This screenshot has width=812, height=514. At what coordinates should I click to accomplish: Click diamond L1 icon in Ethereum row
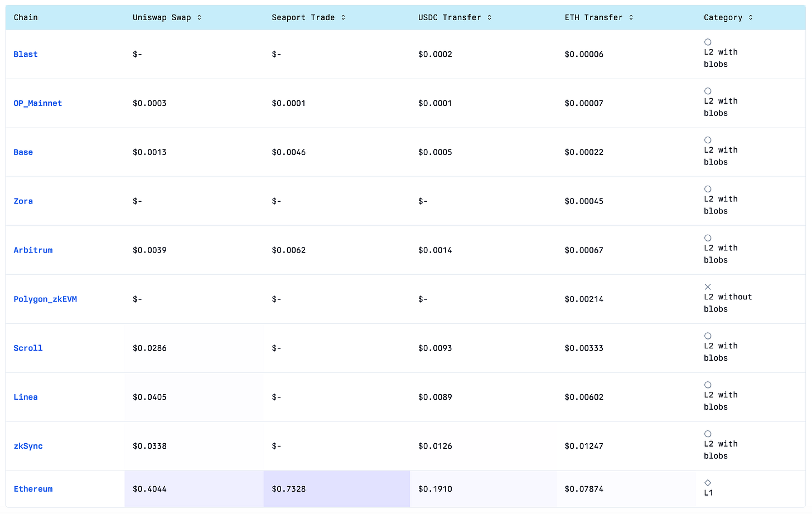pyautogui.click(x=708, y=483)
